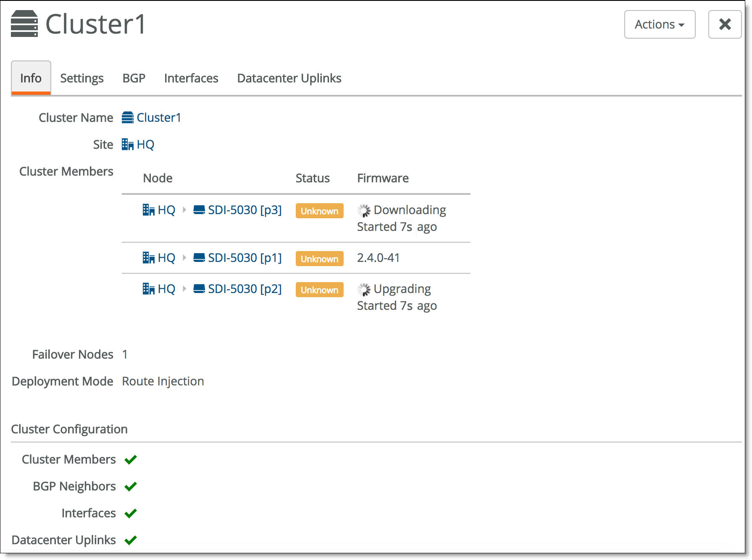This screenshot has height=560, width=752.
Task: Click the arrow separator in the p2 row
Action: tap(184, 289)
